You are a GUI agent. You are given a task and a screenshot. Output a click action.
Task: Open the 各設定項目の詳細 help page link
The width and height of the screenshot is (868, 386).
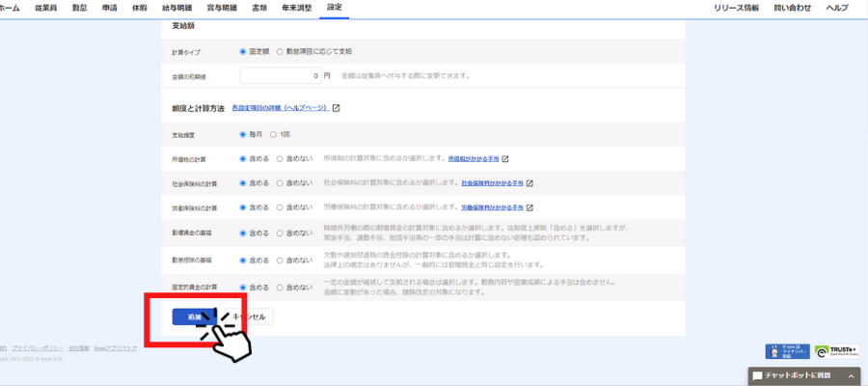pyautogui.click(x=280, y=108)
